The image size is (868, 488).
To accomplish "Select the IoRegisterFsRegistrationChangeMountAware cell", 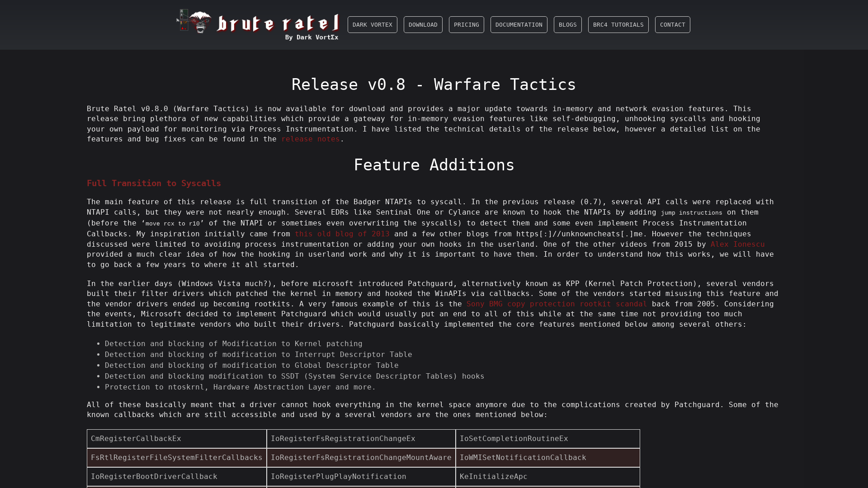I will click(361, 458).
